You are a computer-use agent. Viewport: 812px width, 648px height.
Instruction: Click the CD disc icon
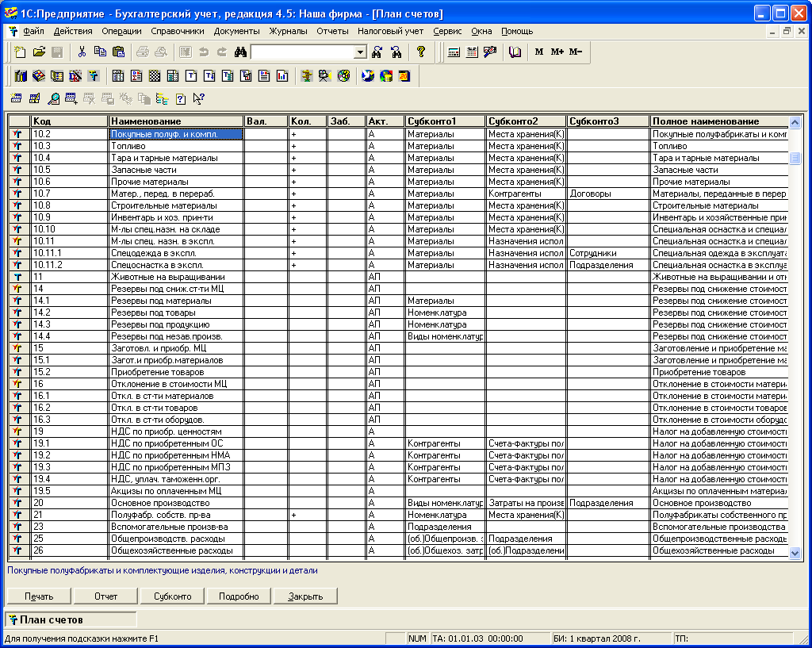click(x=343, y=76)
